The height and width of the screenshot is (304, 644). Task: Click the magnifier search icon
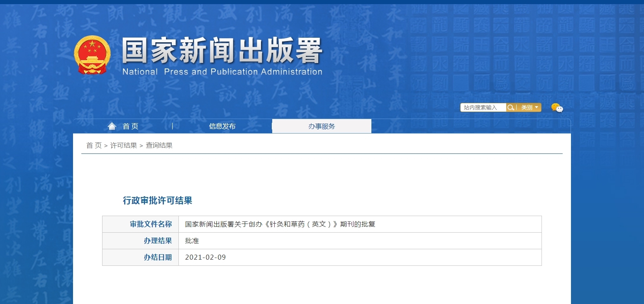point(511,107)
